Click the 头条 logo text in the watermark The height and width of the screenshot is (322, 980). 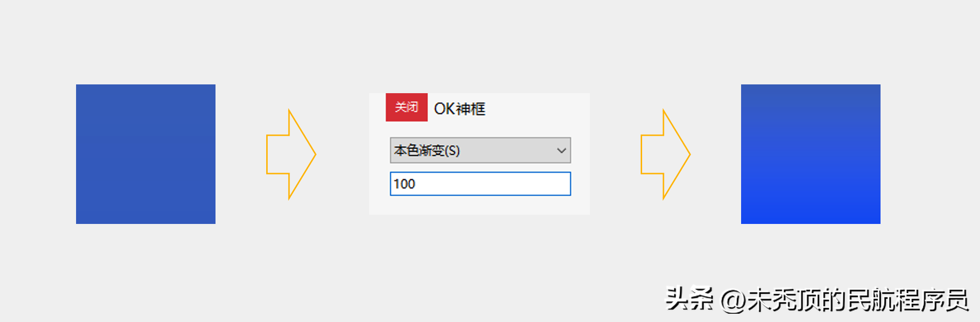coord(689,299)
